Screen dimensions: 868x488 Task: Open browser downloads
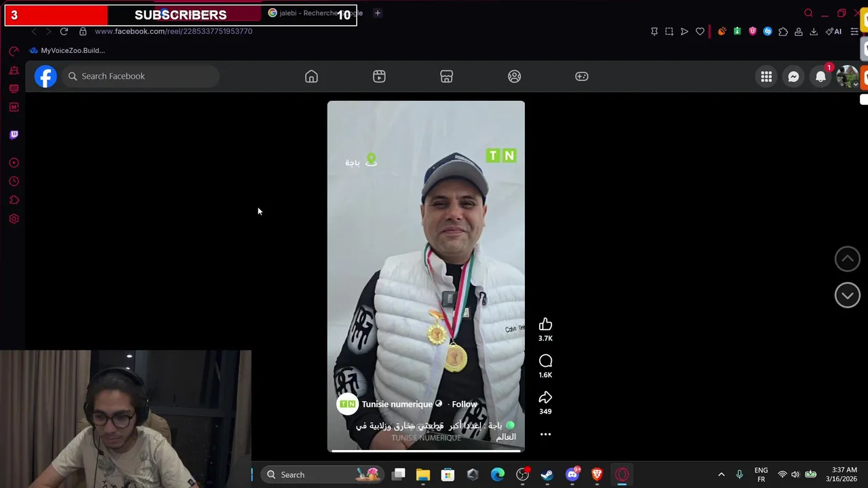[814, 31]
